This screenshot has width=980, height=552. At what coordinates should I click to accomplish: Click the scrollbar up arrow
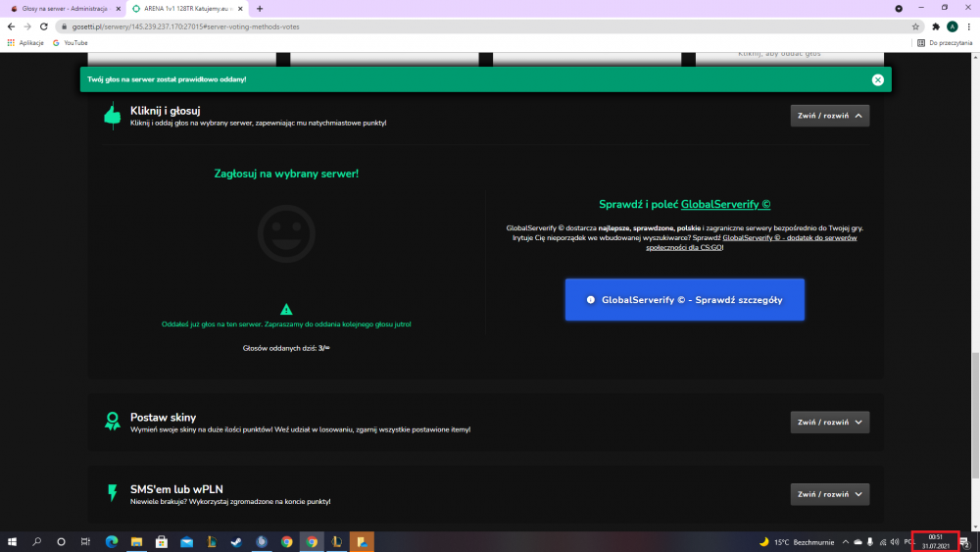point(975,57)
